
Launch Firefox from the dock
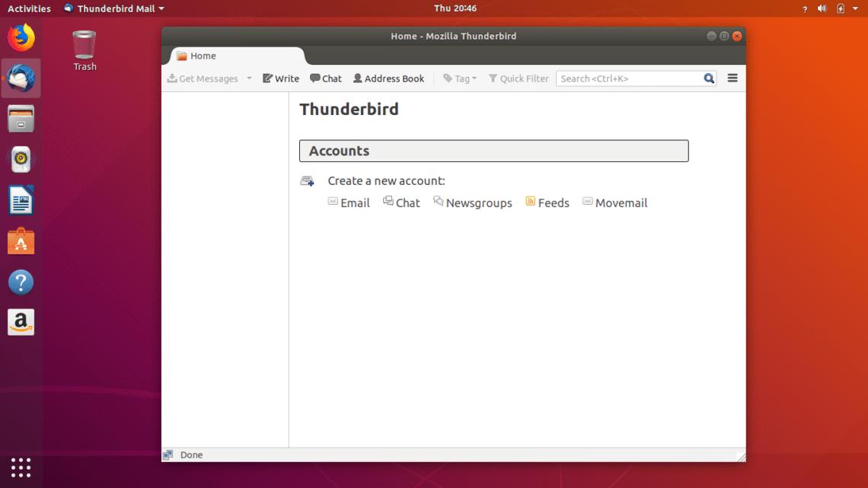coord(21,37)
